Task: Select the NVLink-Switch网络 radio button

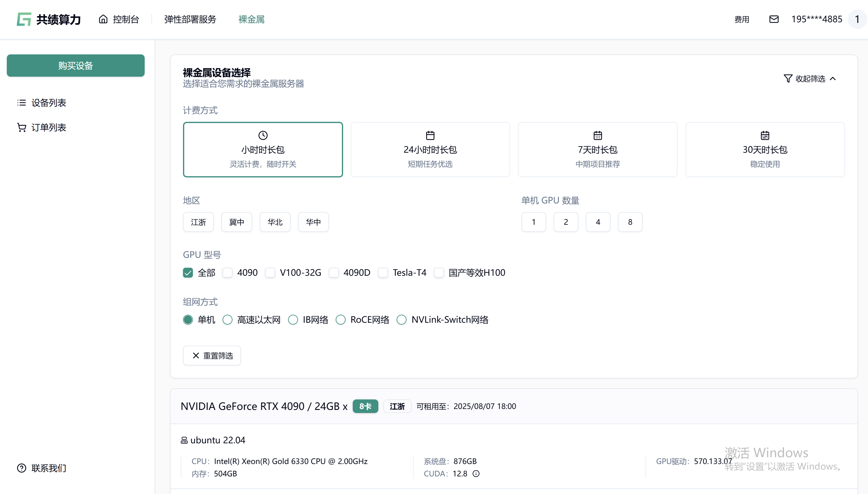Action: coord(402,320)
